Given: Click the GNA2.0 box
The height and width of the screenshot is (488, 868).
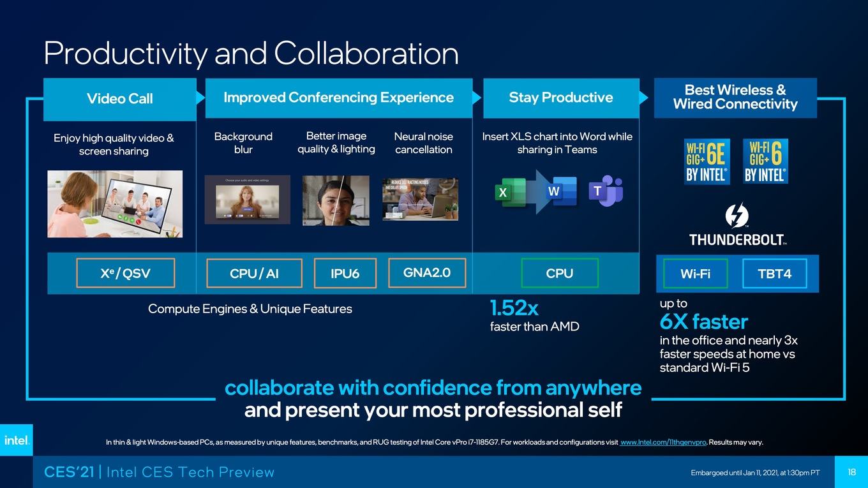Looking at the screenshot, I should pyautogui.click(x=427, y=272).
